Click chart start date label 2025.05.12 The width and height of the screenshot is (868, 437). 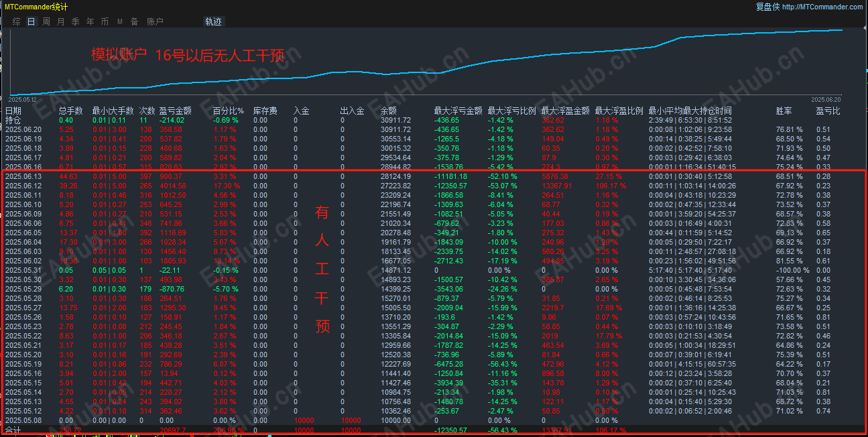(22, 99)
